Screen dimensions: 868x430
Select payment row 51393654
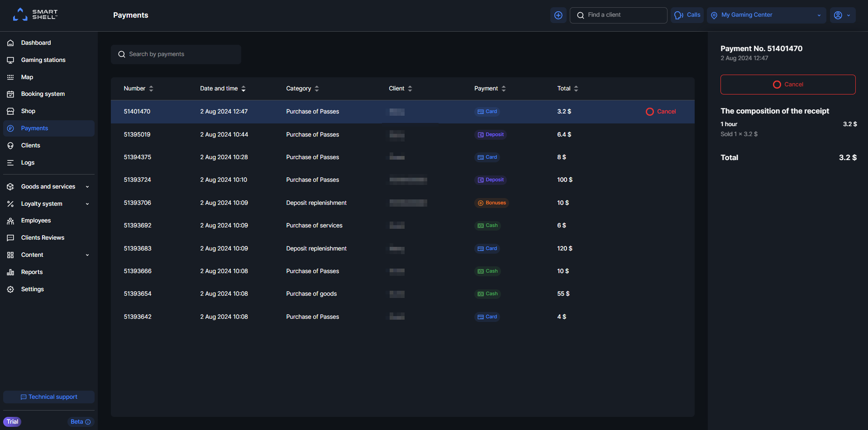(403, 294)
